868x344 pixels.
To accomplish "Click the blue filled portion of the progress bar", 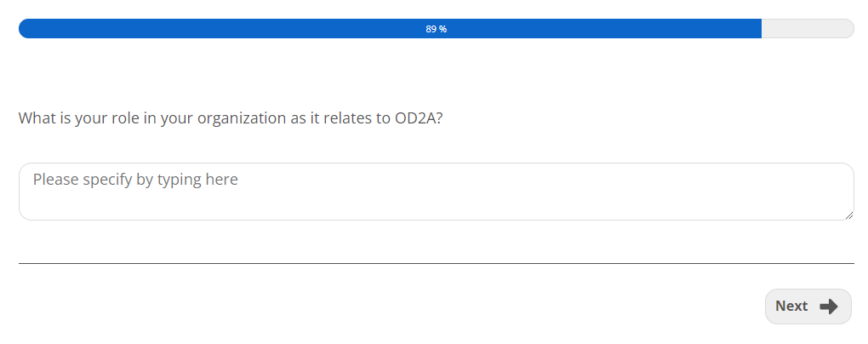I will click(255, 29).
